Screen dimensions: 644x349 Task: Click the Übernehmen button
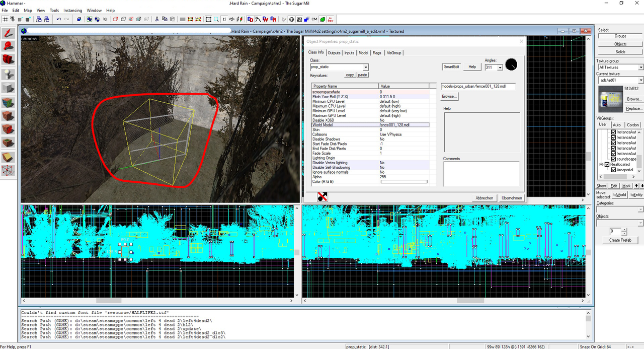[x=512, y=198]
